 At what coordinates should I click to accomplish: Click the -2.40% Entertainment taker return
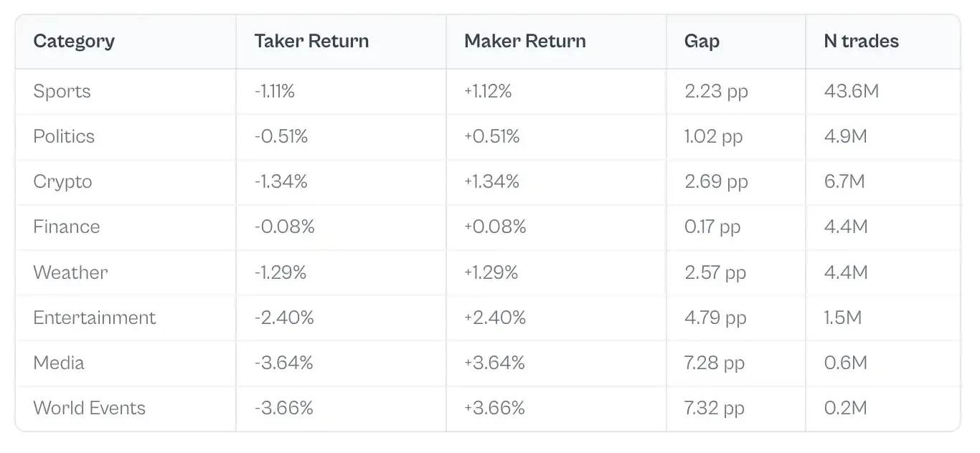pos(284,318)
